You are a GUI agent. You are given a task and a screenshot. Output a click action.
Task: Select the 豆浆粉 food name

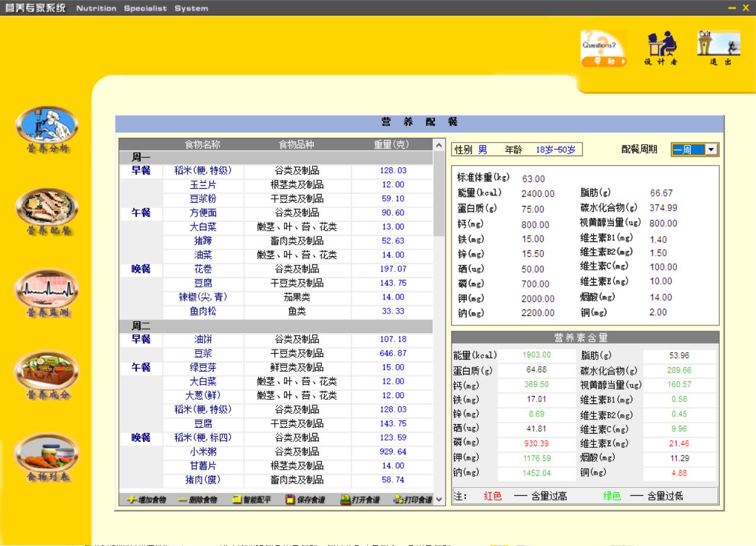(x=202, y=199)
